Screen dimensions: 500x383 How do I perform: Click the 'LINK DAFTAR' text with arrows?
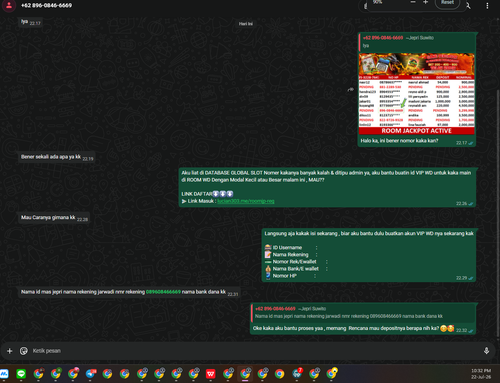(x=207, y=194)
